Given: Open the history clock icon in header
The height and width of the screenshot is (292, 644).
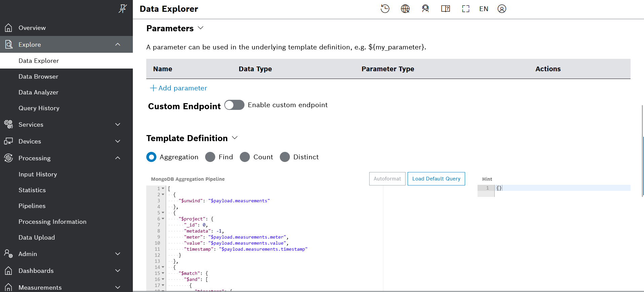Looking at the screenshot, I should [385, 9].
